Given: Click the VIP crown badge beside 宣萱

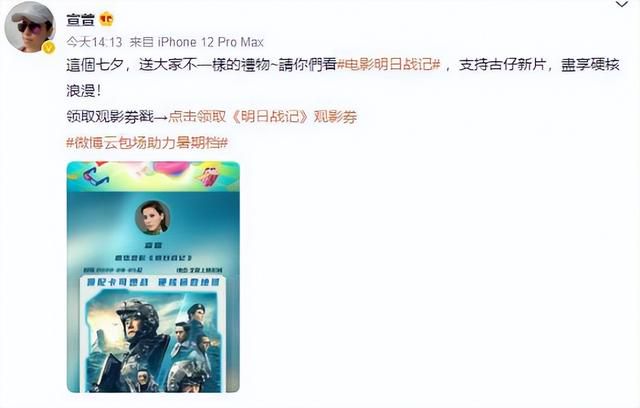Looking at the screenshot, I should point(107,19).
